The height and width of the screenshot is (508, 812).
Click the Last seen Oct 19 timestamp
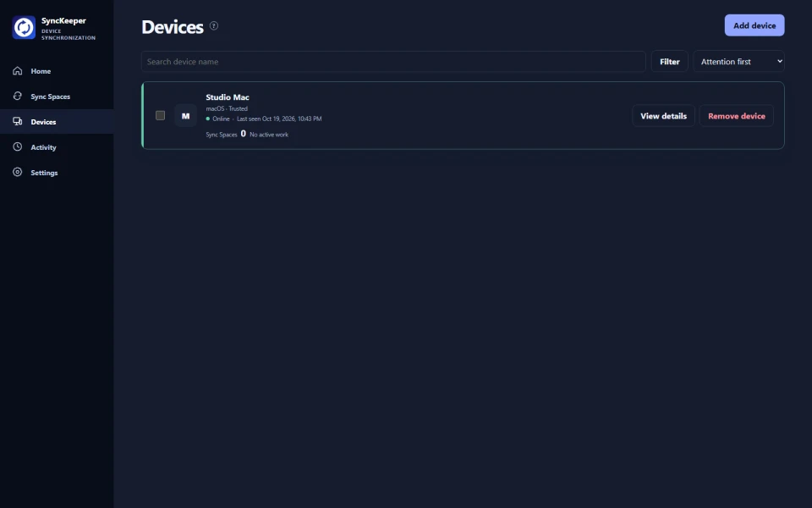coord(279,119)
